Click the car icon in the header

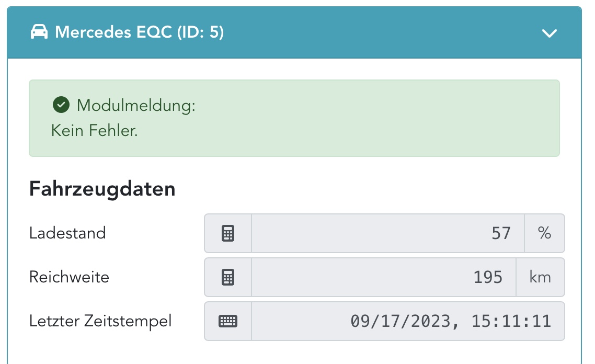point(39,32)
